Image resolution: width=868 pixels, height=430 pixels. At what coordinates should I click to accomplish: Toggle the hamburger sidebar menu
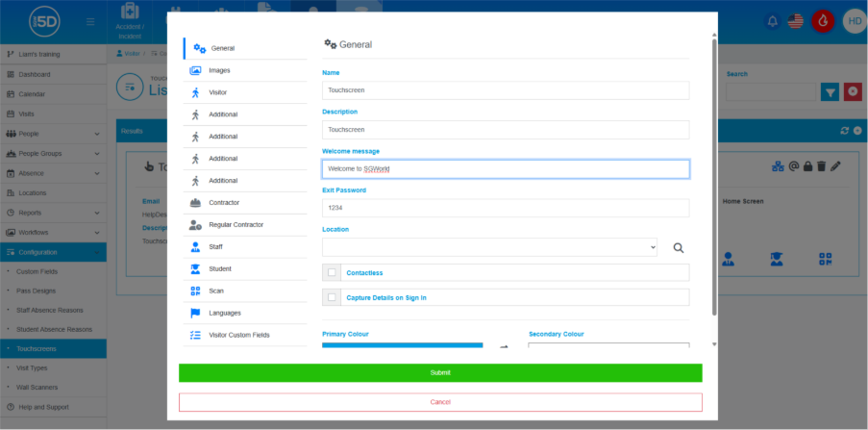90,22
